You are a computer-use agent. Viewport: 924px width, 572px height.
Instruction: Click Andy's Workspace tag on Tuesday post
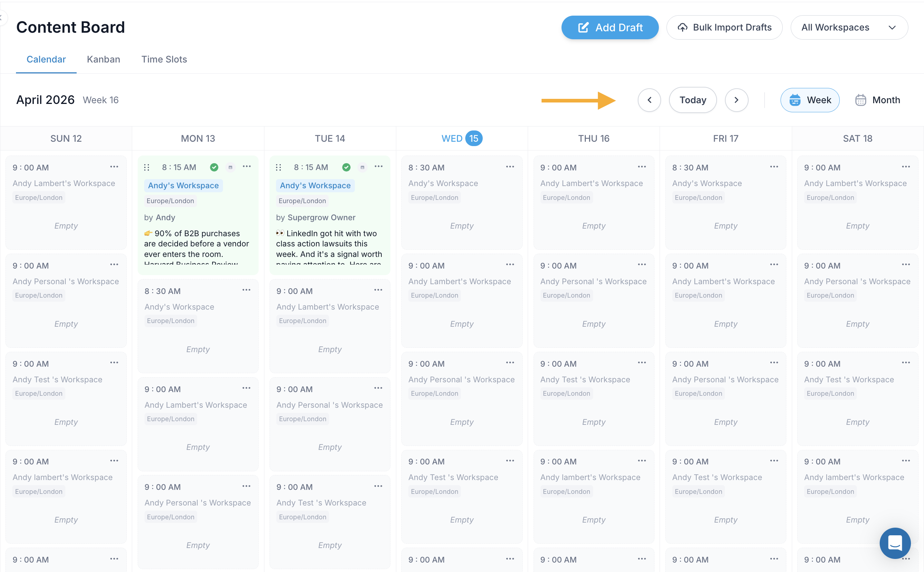315,185
